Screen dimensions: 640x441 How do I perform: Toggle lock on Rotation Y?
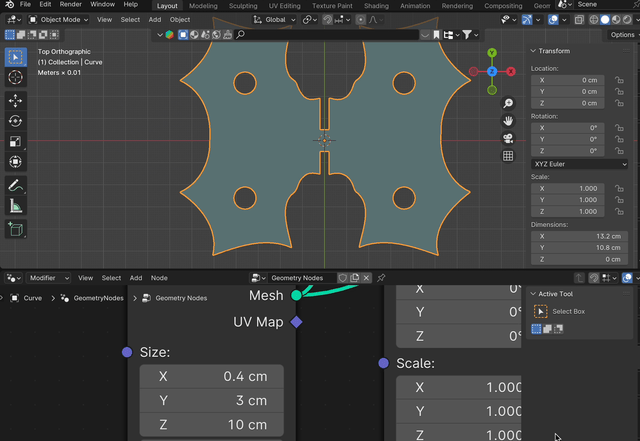619,139
